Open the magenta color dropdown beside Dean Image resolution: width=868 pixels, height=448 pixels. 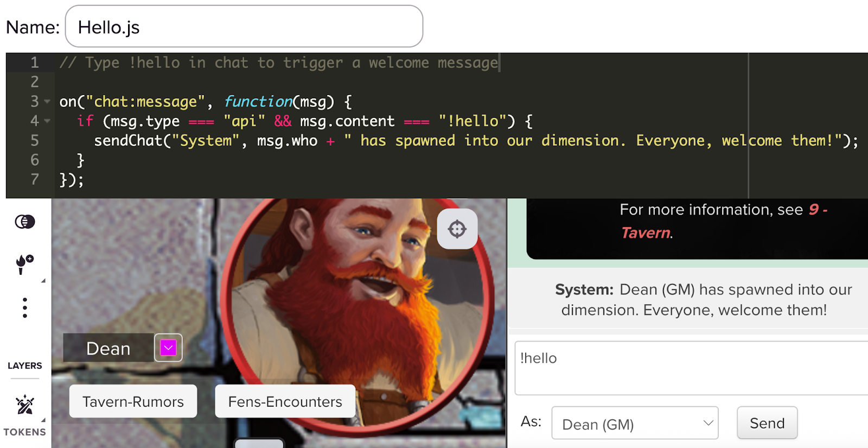point(168,348)
